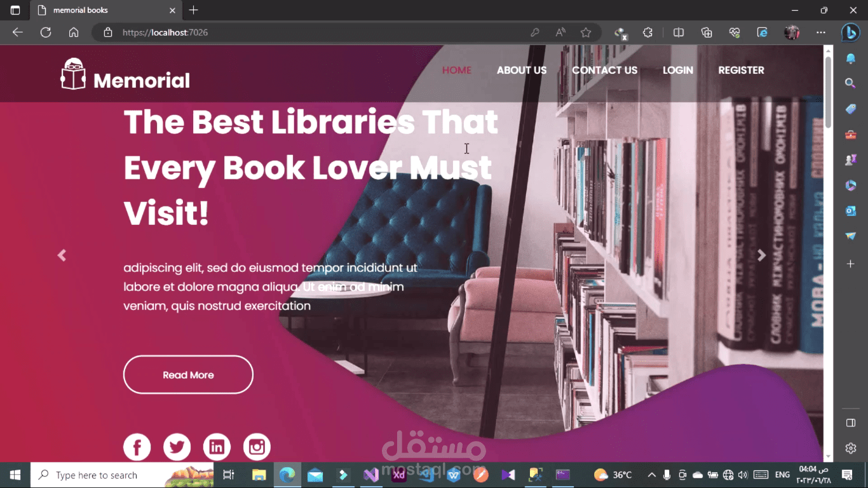Click the browser Extensions puzzle icon

pos(648,32)
